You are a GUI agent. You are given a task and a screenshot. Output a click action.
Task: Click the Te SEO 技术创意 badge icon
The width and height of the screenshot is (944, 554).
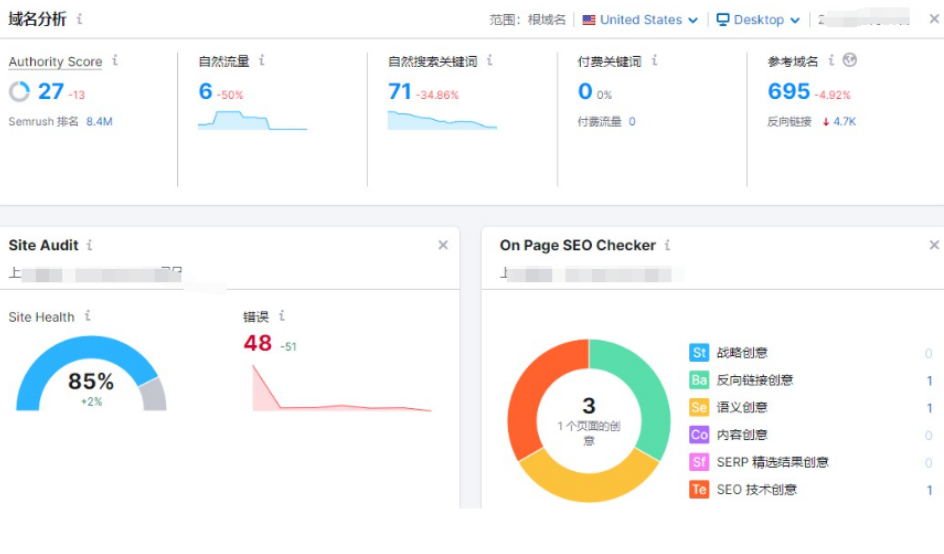(x=699, y=490)
